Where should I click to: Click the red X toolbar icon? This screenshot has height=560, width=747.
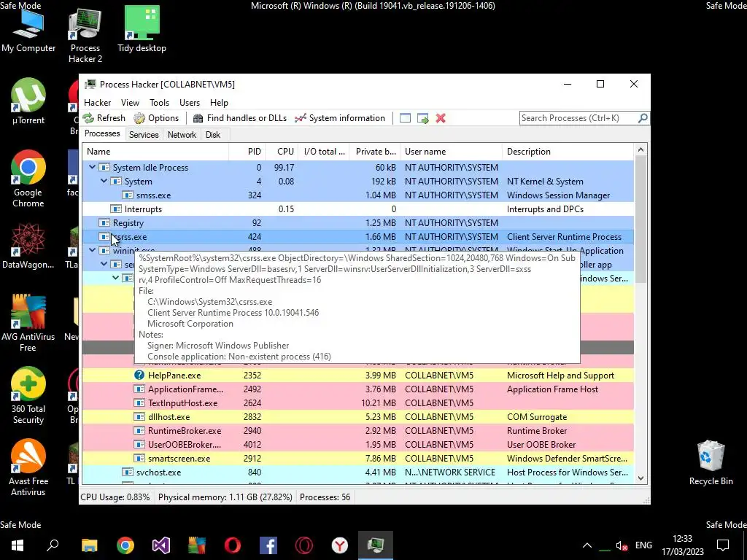click(441, 118)
